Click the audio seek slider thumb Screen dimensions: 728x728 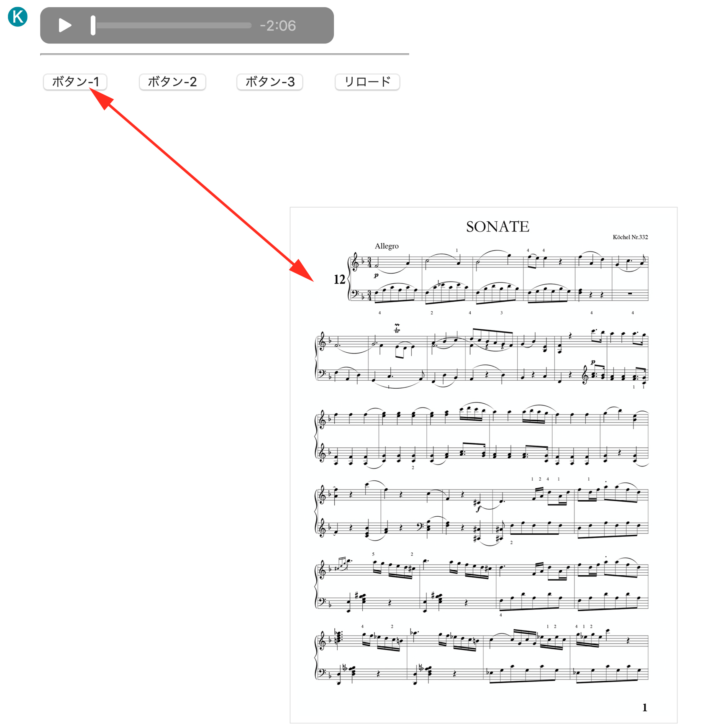pyautogui.click(x=93, y=26)
